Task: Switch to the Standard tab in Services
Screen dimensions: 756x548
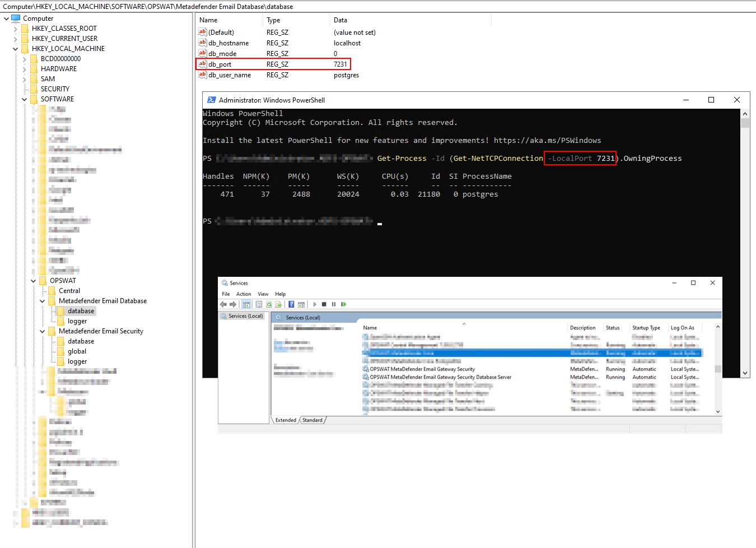Action: tap(312, 420)
